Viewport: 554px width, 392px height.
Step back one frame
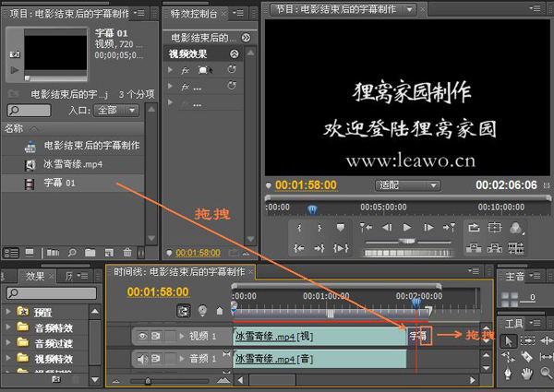pos(387,228)
